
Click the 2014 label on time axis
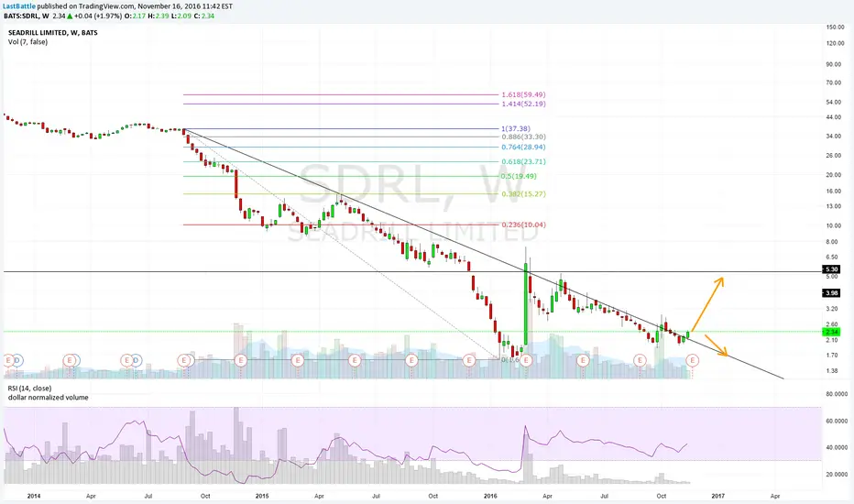click(x=34, y=497)
